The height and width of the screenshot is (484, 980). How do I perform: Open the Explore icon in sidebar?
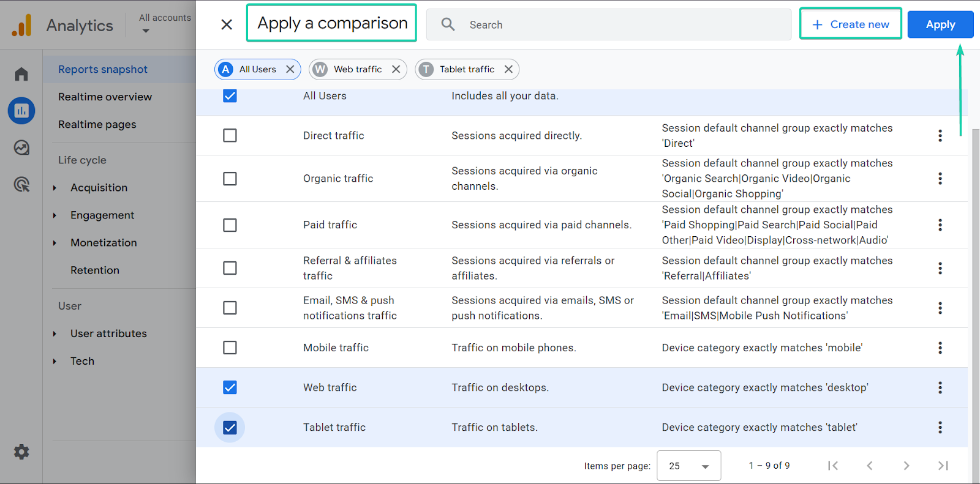click(21, 147)
